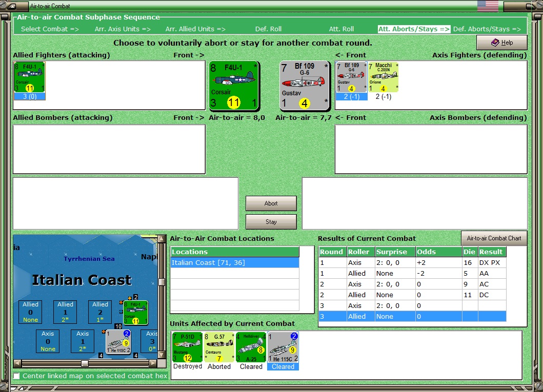Enable Center linked map on selected combat hex
The width and height of the screenshot is (543, 392).
click(x=16, y=376)
